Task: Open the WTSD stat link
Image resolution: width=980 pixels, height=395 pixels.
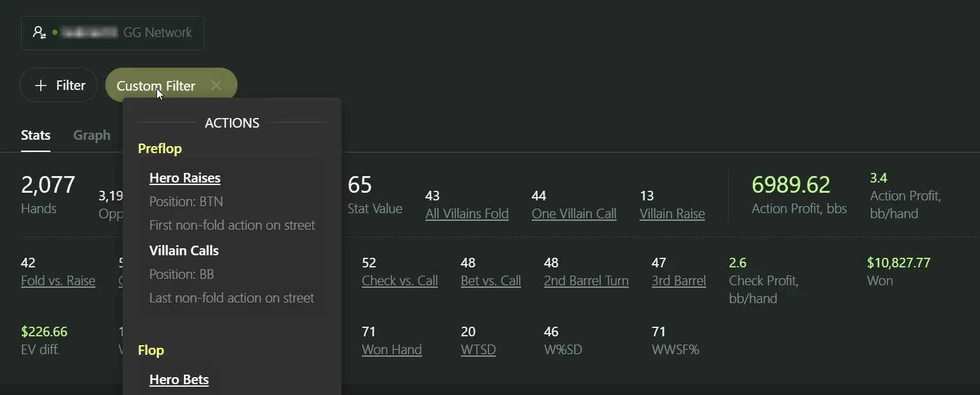Action: (478, 350)
